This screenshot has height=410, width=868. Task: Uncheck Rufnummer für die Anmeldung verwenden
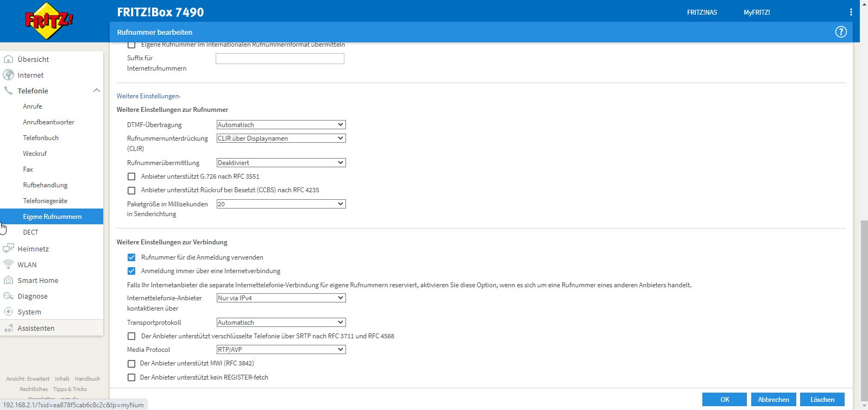coord(131,257)
